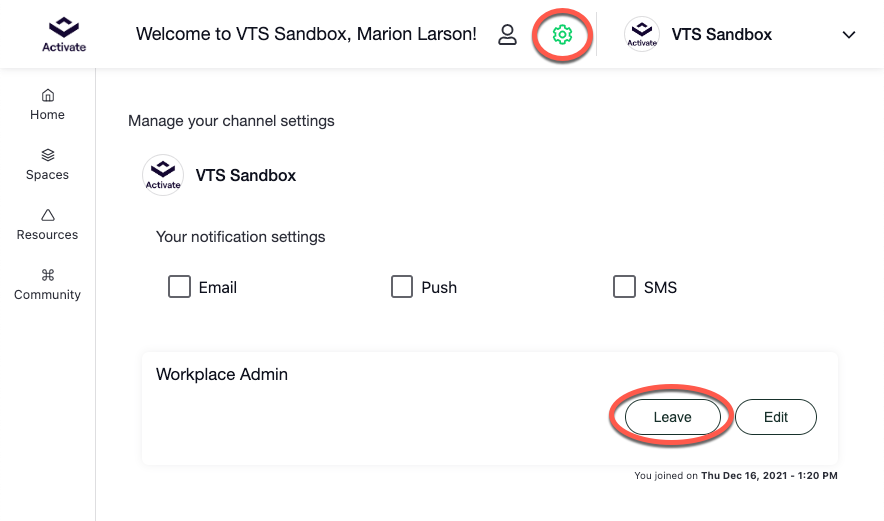
Task: Go to Home in the sidebar
Action: click(x=47, y=105)
